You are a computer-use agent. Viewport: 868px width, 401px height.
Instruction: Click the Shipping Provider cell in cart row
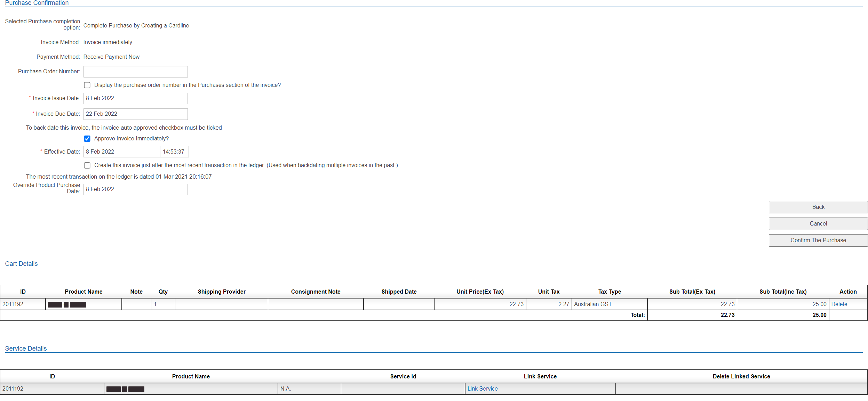222,304
